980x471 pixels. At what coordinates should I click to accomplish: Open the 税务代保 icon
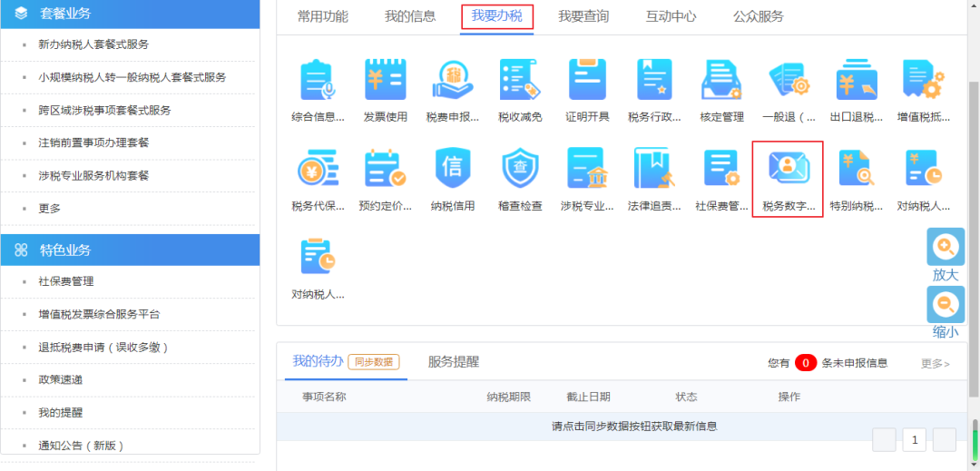click(318, 169)
